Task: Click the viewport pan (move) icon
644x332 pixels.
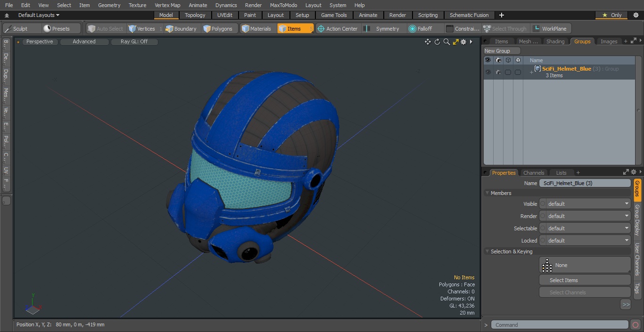Action: (428, 42)
